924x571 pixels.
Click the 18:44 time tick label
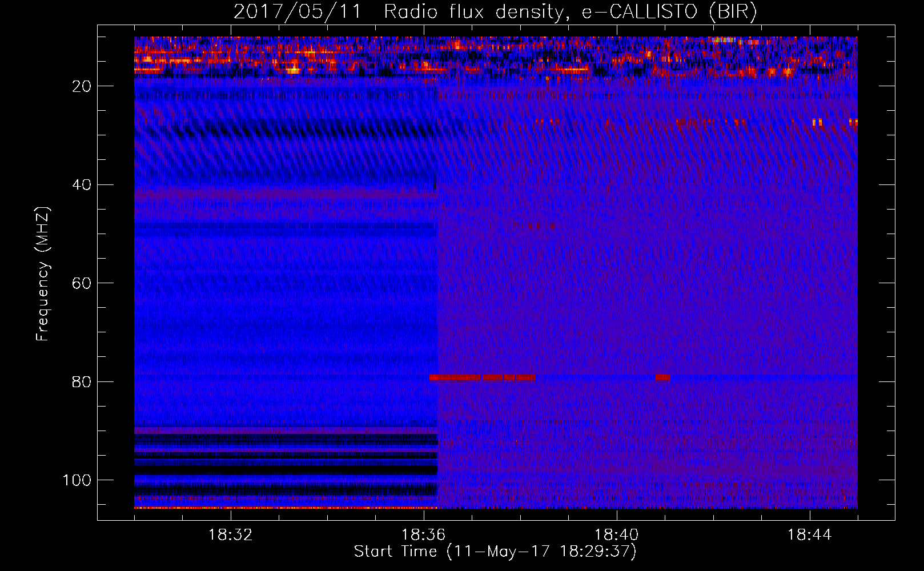pos(809,535)
